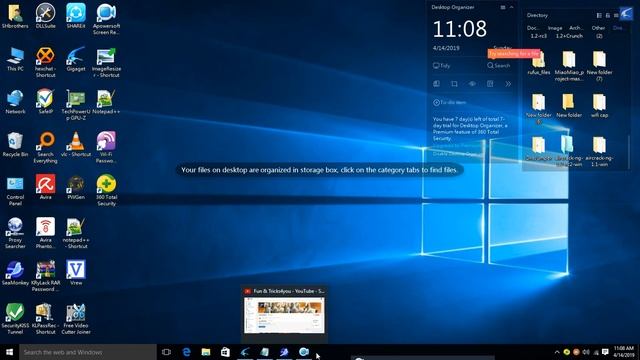640x360 pixels.
Task: Select the Network desktop icon
Action: point(15,102)
